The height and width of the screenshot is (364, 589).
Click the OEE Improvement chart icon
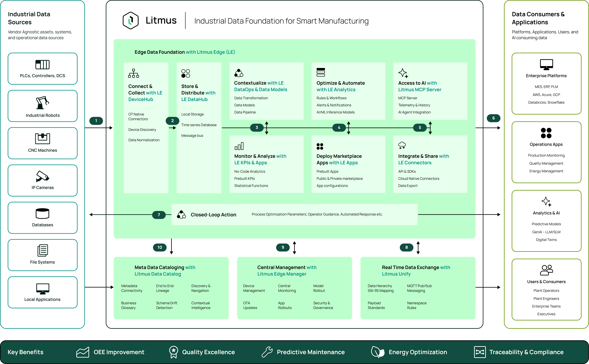click(x=83, y=352)
